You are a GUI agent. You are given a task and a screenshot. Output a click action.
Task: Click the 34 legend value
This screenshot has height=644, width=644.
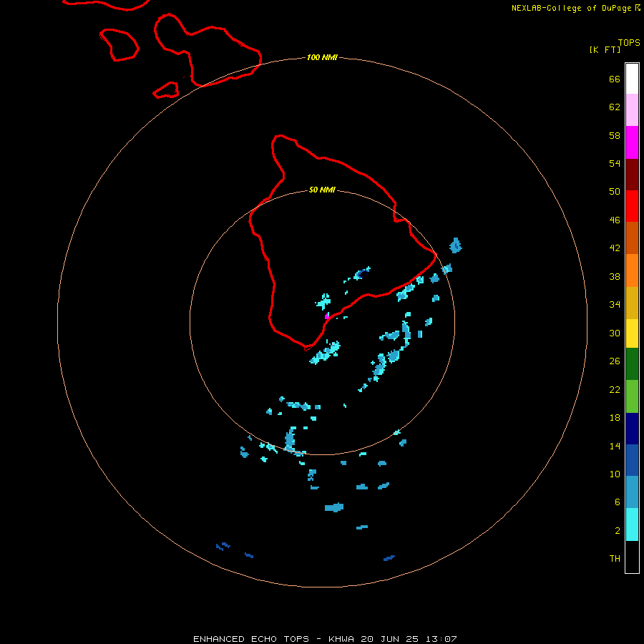pos(615,305)
